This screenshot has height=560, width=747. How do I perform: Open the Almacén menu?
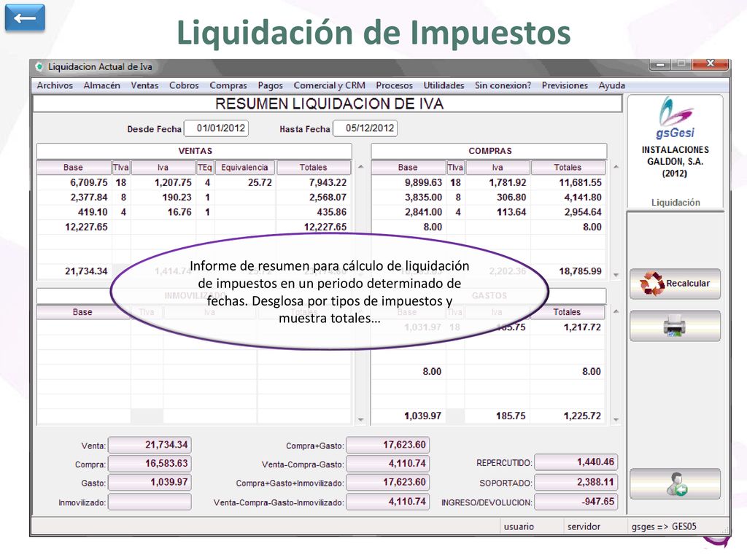(x=102, y=85)
